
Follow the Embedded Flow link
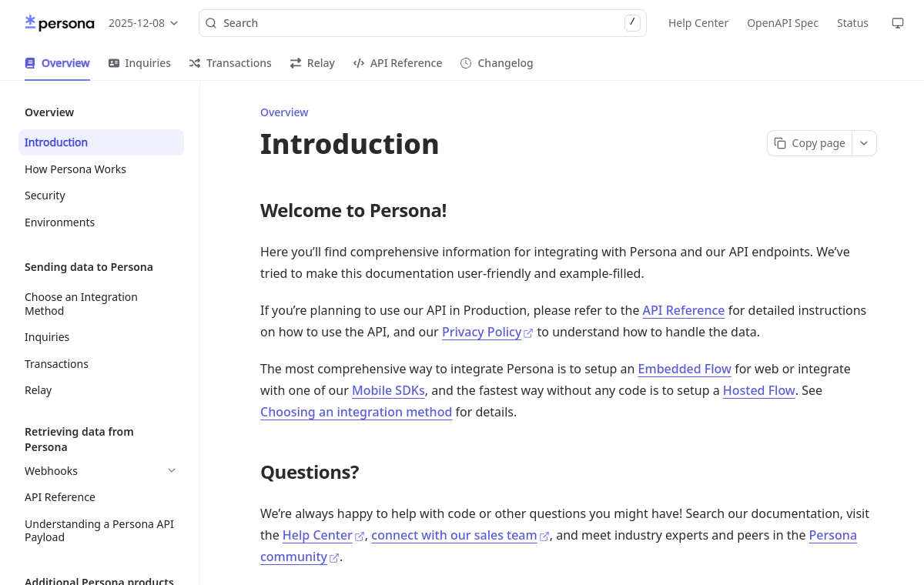tap(685, 369)
